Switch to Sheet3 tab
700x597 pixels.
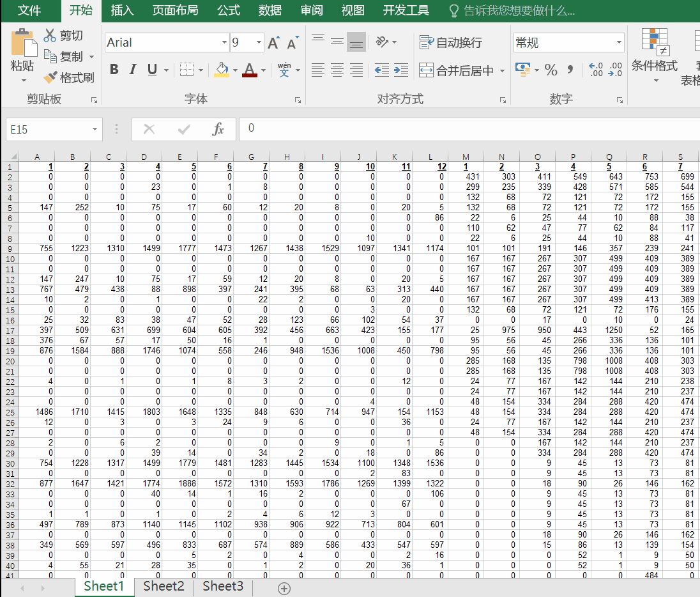point(223,586)
